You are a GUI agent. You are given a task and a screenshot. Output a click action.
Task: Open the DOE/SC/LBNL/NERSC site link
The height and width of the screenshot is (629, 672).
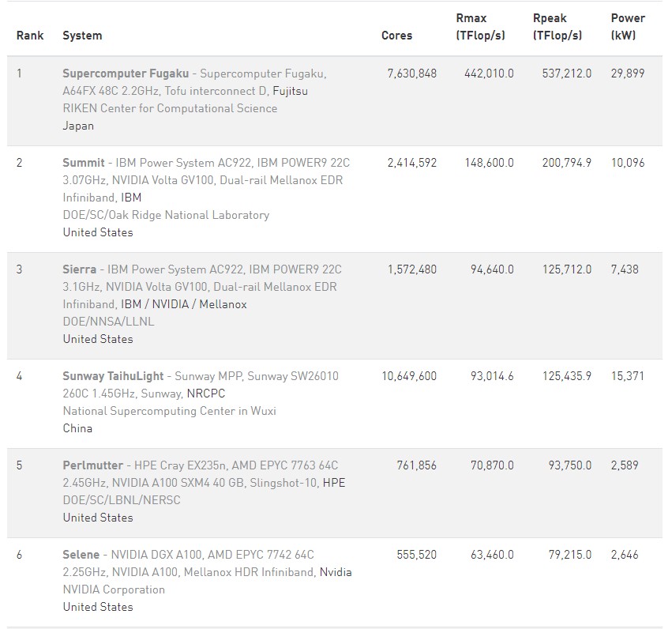[x=122, y=500]
